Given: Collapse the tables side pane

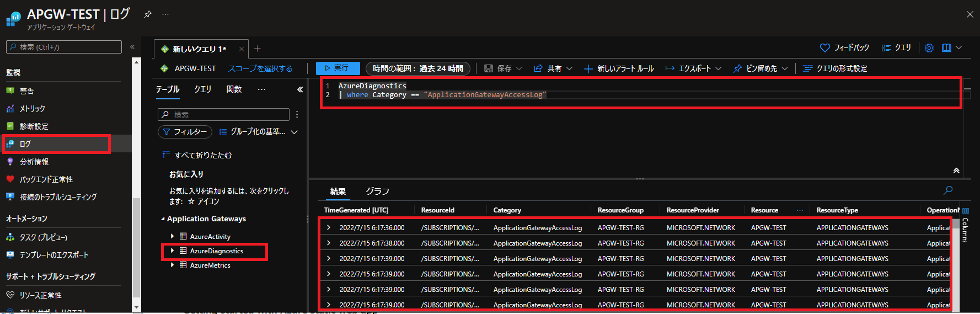Looking at the screenshot, I should 300,89.
